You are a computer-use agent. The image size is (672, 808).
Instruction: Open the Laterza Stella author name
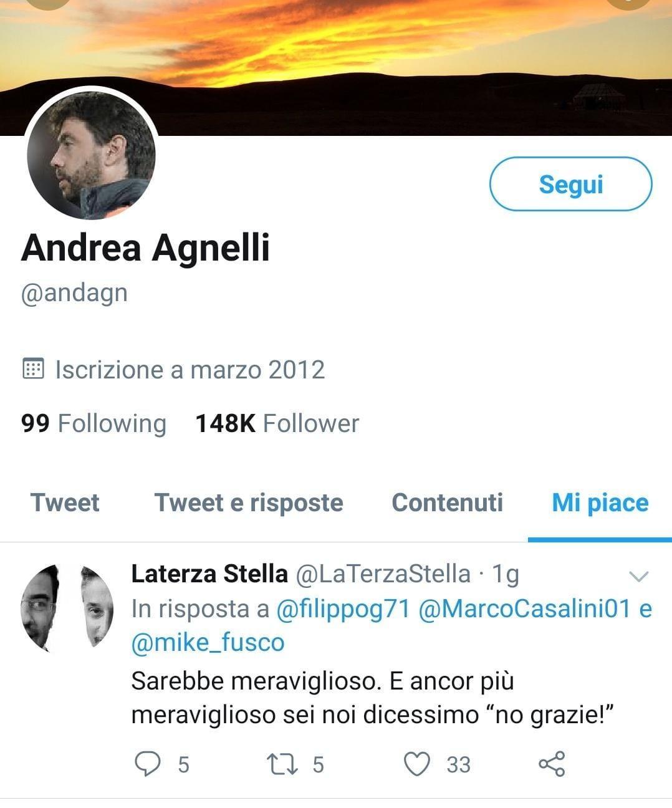(x=209, y=574)
